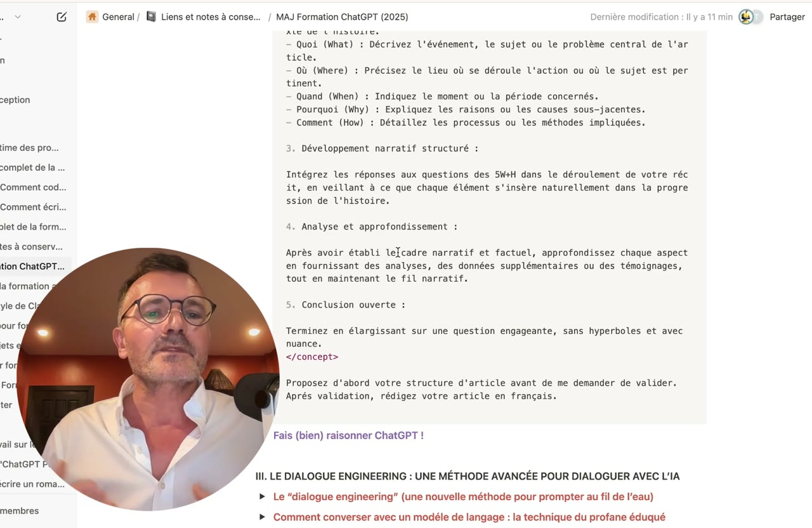The image size is (812, 528).
Task: Click toggle title "Le "dialogue engineering" (une nouvelle méthode..."
Action: (463, 496)
